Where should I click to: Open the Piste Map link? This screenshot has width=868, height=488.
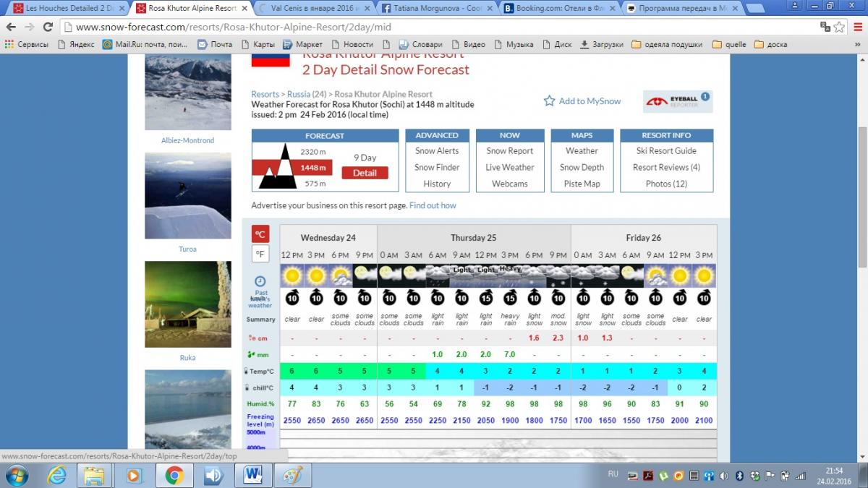coord(582,184)
